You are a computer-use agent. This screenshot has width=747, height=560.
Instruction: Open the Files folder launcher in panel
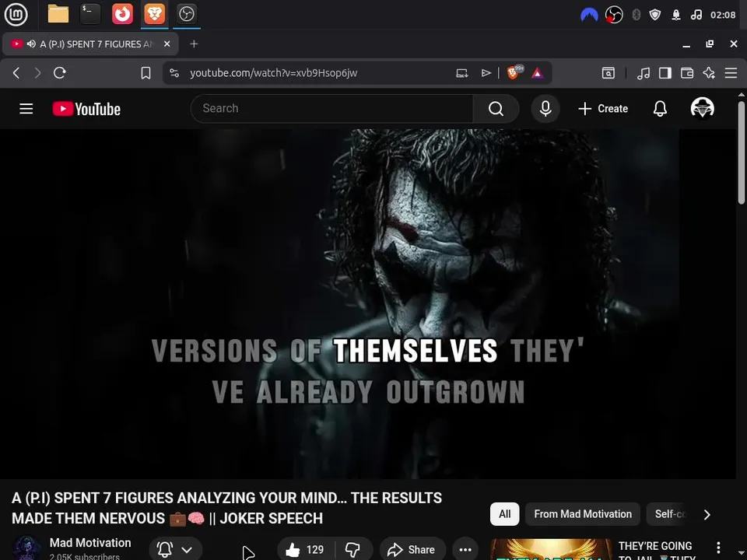(58, 14)
